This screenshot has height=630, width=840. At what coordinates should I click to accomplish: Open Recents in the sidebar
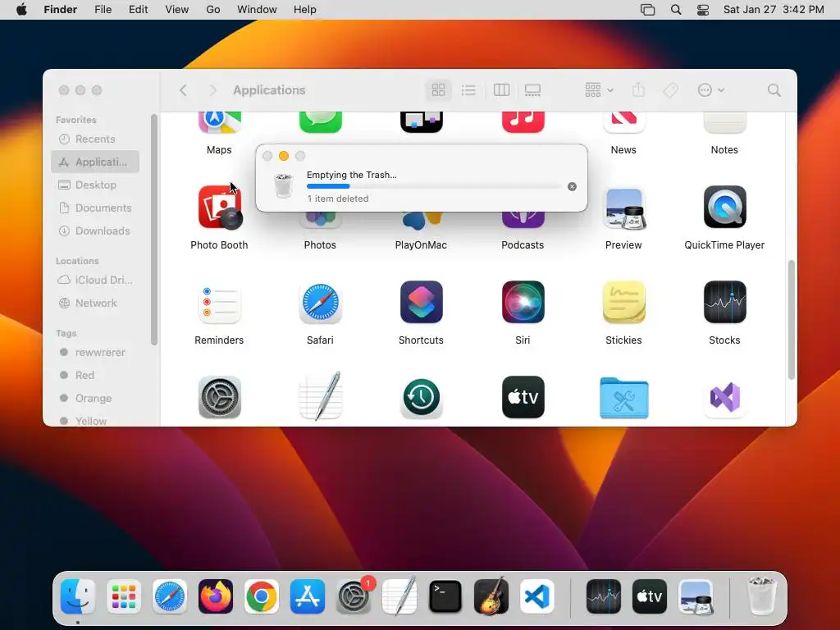point(95,139)
